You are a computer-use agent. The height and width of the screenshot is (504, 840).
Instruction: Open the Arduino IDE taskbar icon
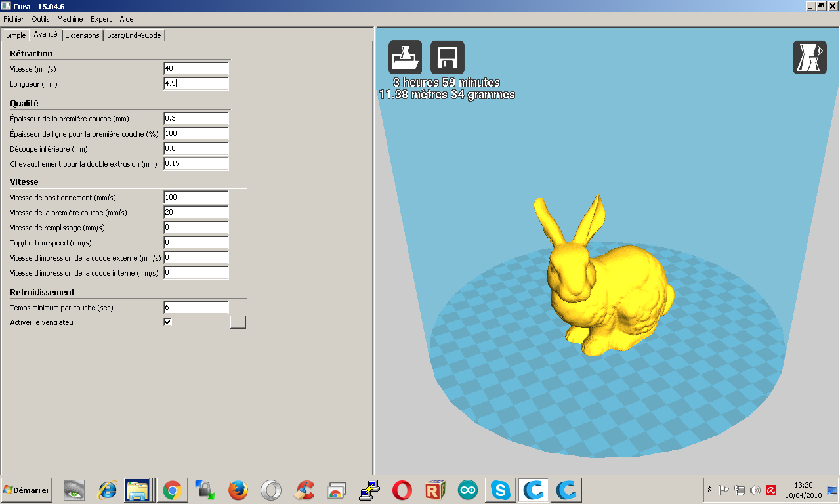[468, 490]
